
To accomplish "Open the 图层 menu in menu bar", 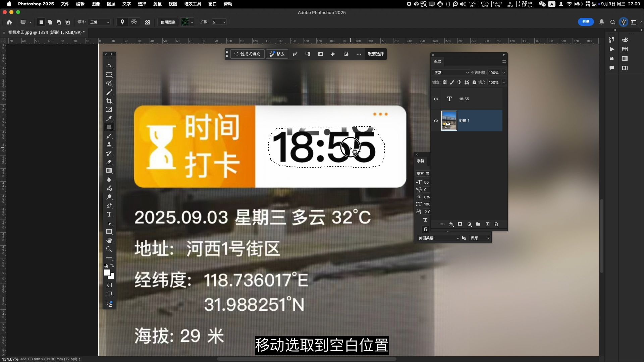I will (111, 4).
